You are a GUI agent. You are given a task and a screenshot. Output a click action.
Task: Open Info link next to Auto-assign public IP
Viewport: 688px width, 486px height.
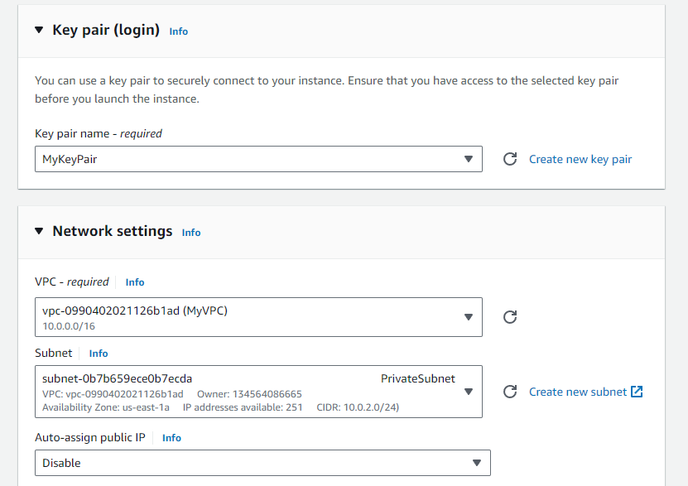pyautogui.click(x=172, y=438)
